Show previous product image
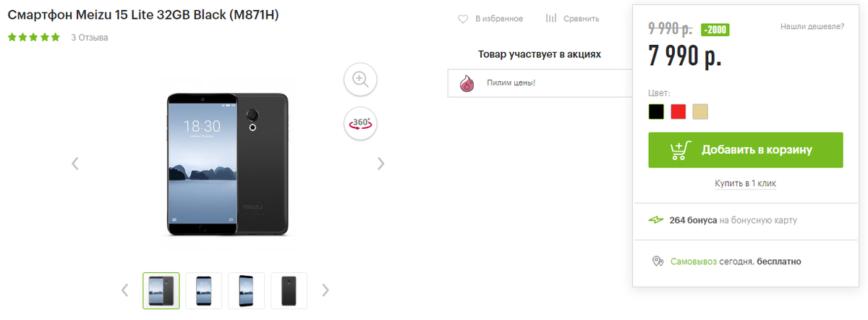This screenshot has height=320, width=868. point(75,164)
